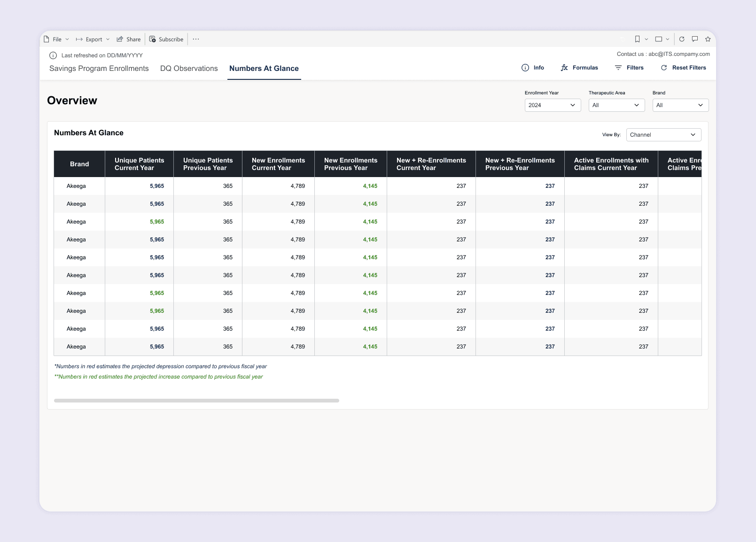Switch to the DQ Observations tab
Screen dimensions: 756x542
coord(189,69)
